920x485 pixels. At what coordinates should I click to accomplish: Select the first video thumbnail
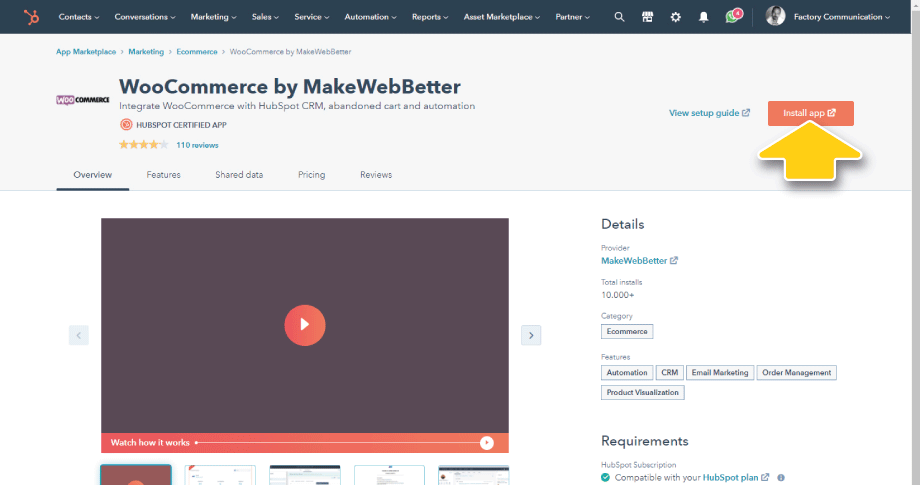(136, 474)
